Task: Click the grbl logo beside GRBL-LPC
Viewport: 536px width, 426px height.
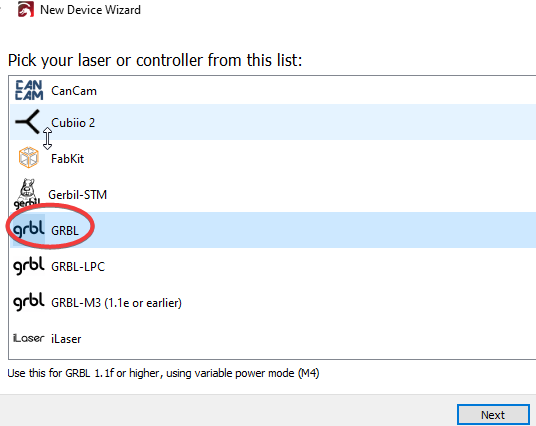Action: point(29,266)
